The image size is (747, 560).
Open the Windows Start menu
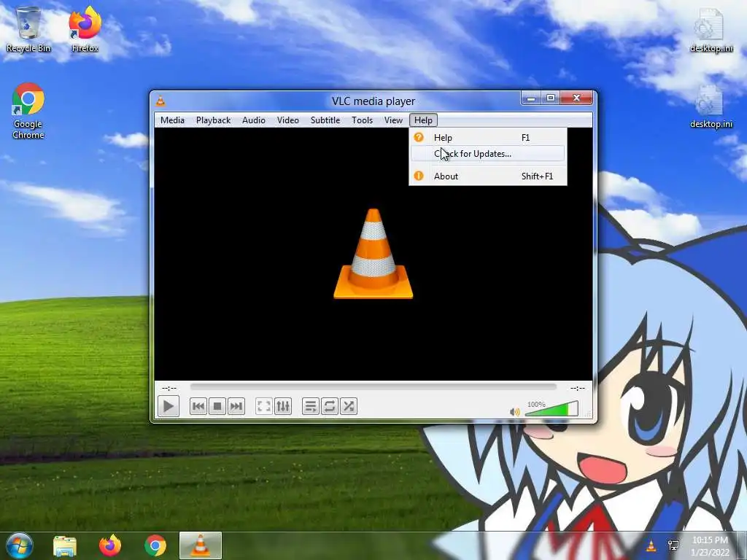pos(20,545)
